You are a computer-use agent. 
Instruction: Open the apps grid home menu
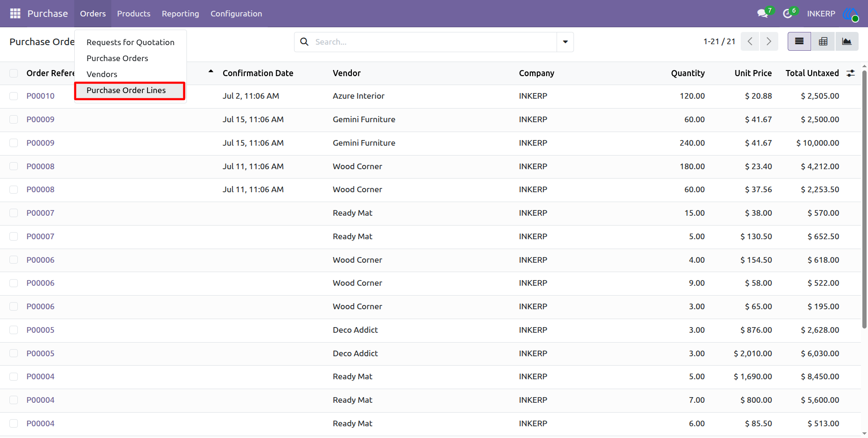click(x=15, y=14)
